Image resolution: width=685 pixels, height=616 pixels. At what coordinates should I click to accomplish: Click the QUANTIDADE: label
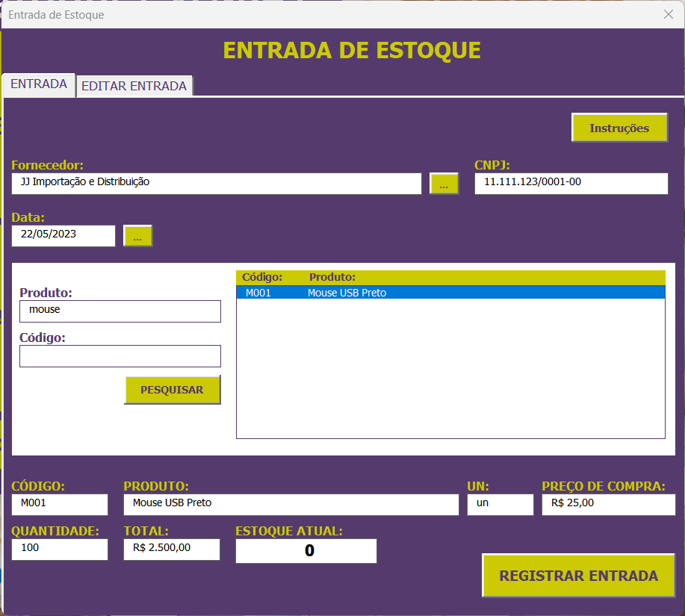pyautogui.click(x=55, y=531)
